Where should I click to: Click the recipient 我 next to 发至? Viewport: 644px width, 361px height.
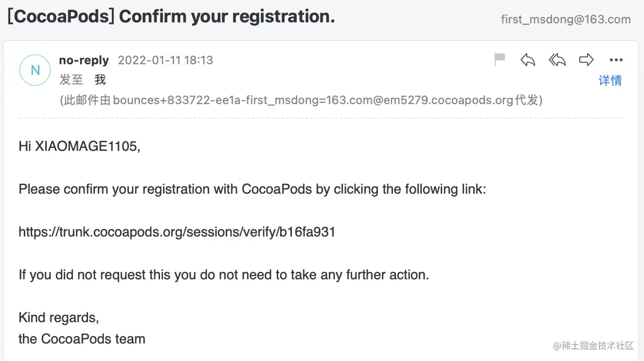point(100,80)
